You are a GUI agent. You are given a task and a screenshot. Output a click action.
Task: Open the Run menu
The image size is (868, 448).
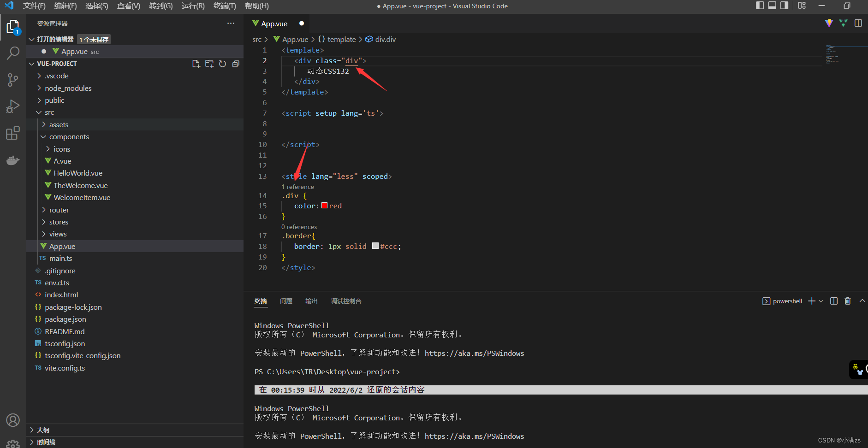pyautogui.click(x=193, y=6)
